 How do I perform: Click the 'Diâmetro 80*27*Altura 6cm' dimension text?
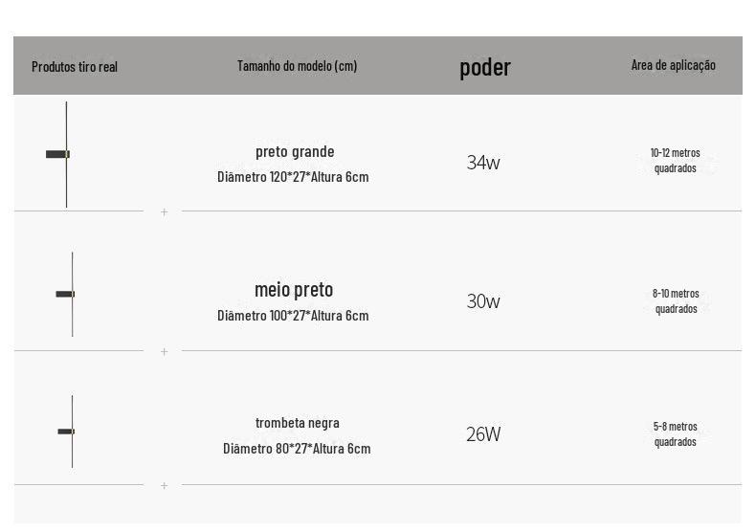(x=297, y=449)
